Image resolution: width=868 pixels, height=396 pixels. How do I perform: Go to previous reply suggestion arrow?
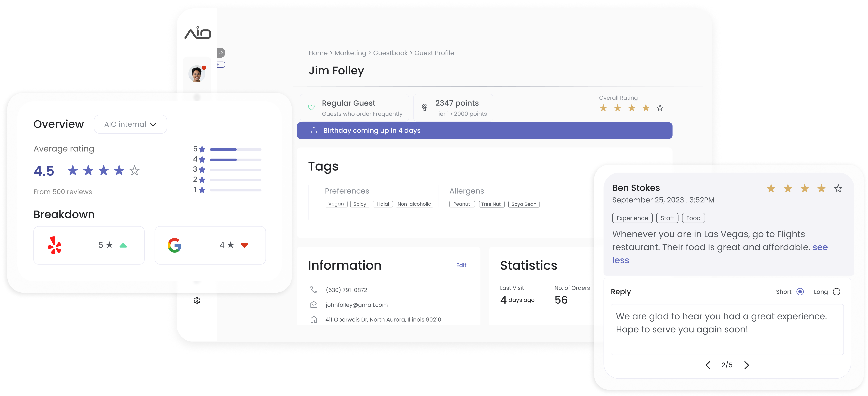[708, 365]
